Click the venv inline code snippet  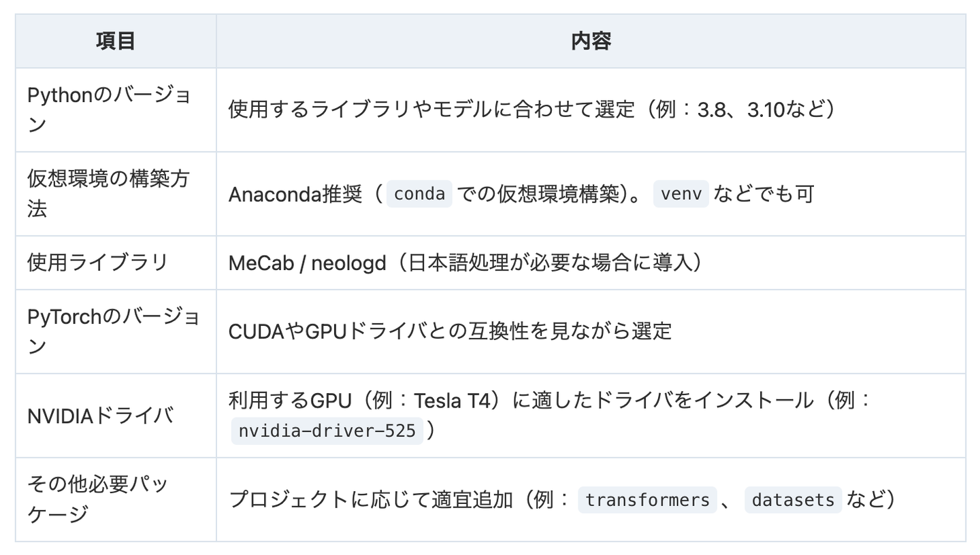pos(681,195)
